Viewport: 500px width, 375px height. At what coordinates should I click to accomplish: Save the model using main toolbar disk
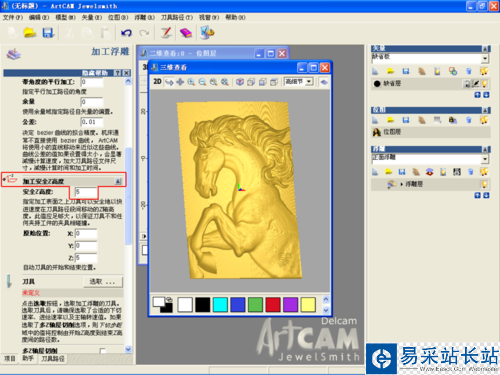48,33
